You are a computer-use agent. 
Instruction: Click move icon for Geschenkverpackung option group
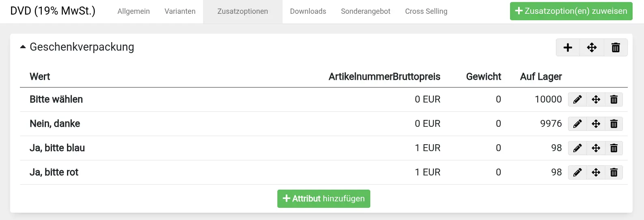coord(592,47)
